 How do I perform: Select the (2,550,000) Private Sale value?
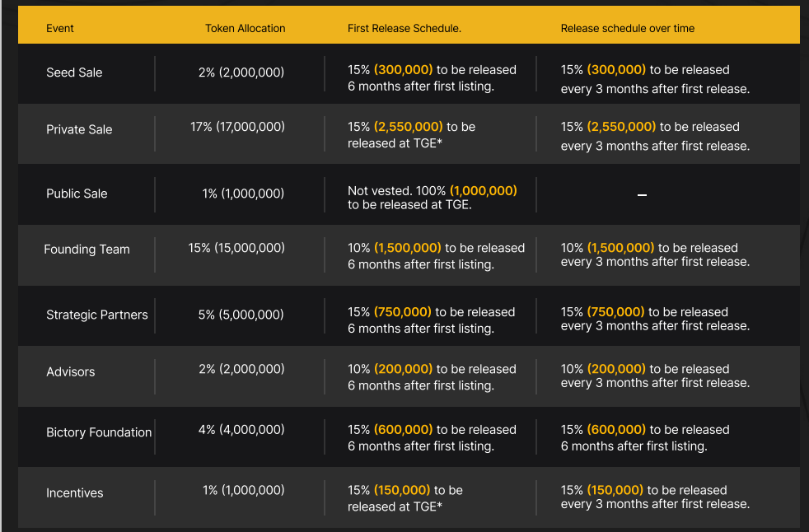(408, 127)
